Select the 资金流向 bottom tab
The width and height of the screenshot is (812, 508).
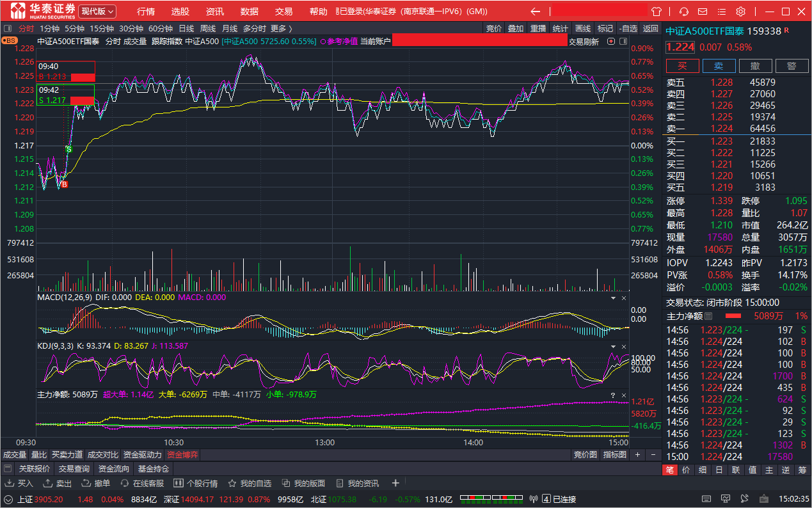(113, 468)
